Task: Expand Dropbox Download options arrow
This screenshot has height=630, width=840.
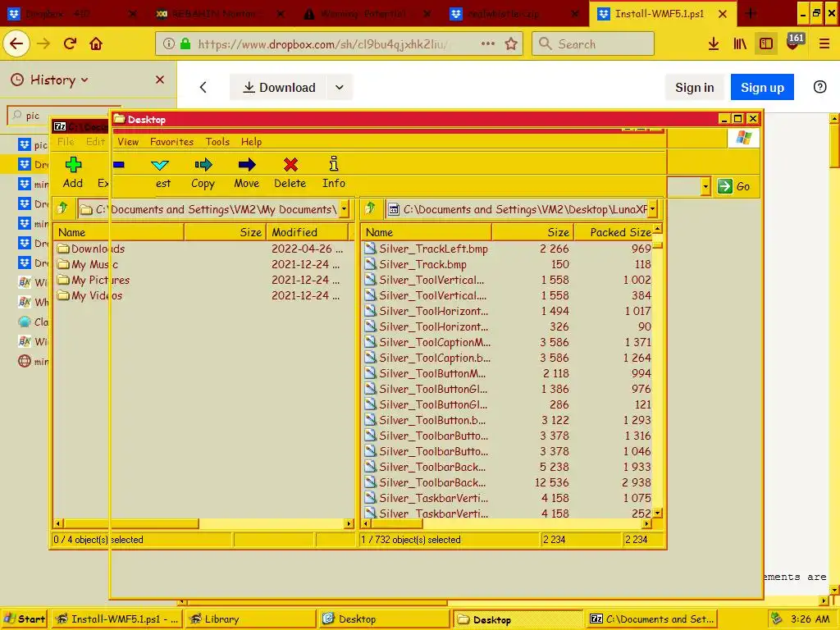Action: click(x=339, y=87)
